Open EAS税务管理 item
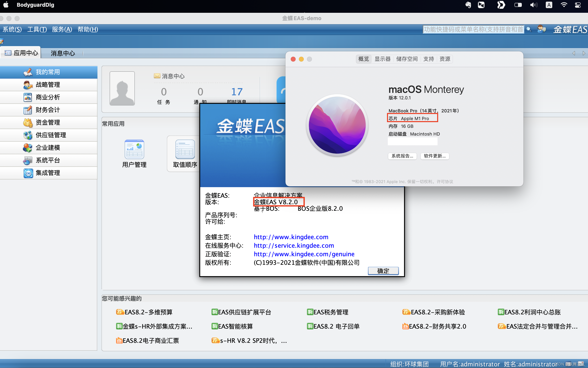This screenshot has height=368, width=588. point(327,312)
